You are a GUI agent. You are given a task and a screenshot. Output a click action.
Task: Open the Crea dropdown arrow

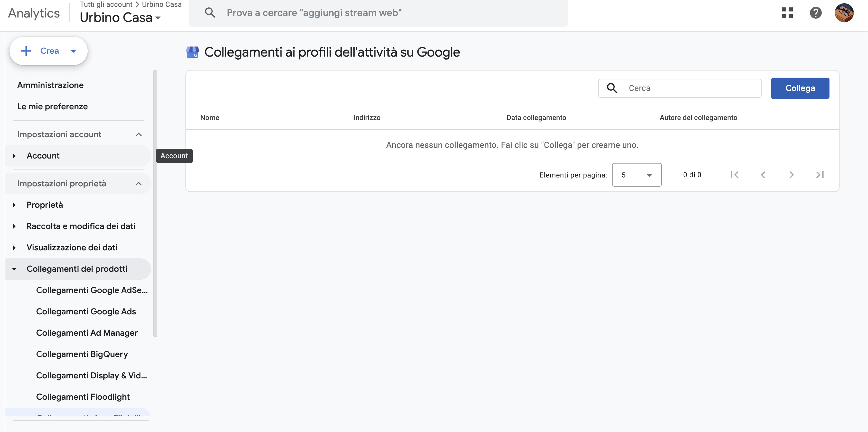pyautogui.click(x=73, y=51)
